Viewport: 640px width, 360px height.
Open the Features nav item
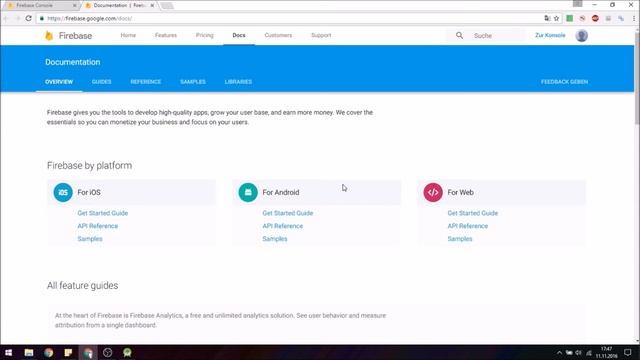point(166,36)
